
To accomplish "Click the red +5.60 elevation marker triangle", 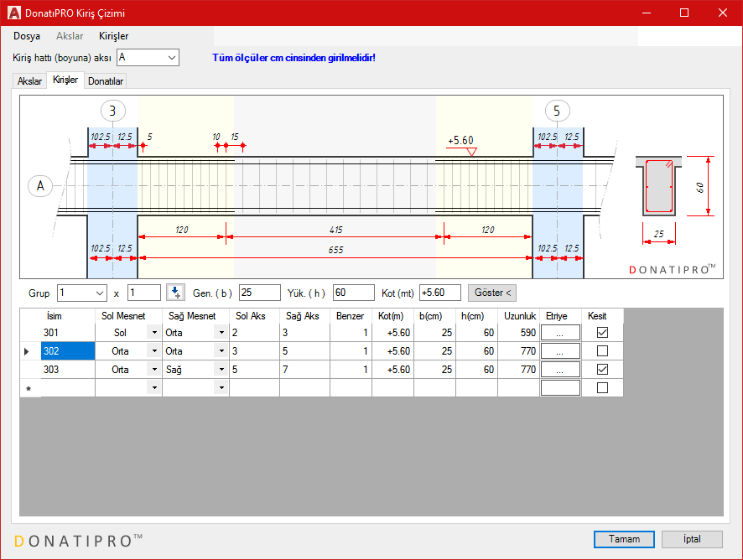I will pyautogui.click(x=471, y=152).
